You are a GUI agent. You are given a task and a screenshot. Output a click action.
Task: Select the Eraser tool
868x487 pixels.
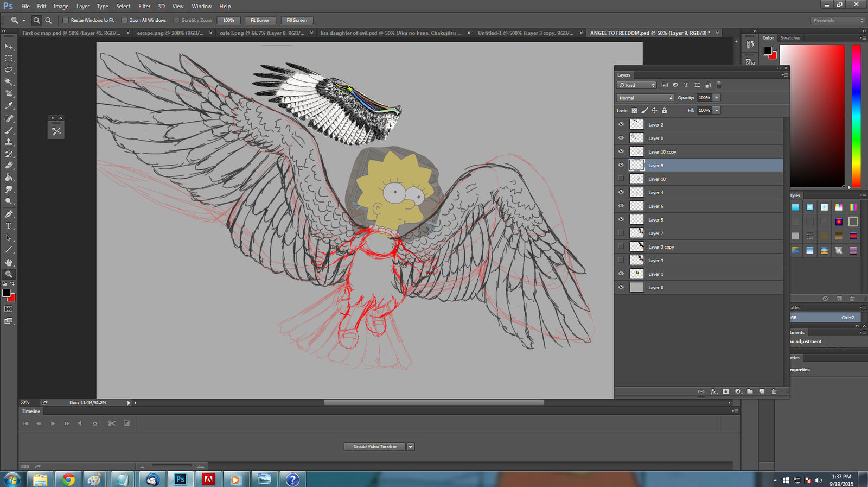coord(9,166)
